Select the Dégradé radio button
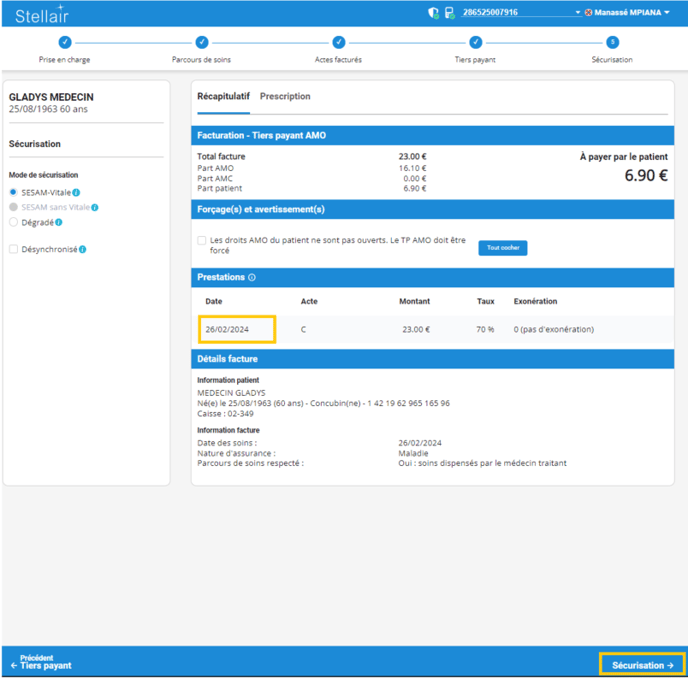Image resolution: width=688 pixels, height=678 pixels. [13, 222]
